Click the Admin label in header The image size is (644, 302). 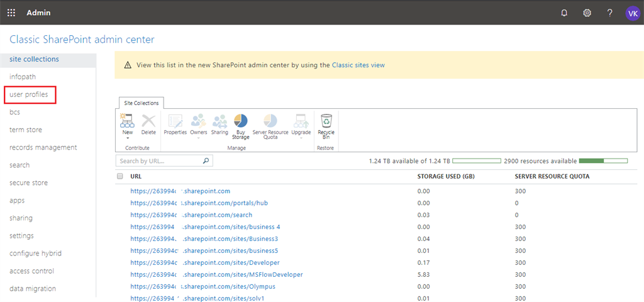coord(38,13)
